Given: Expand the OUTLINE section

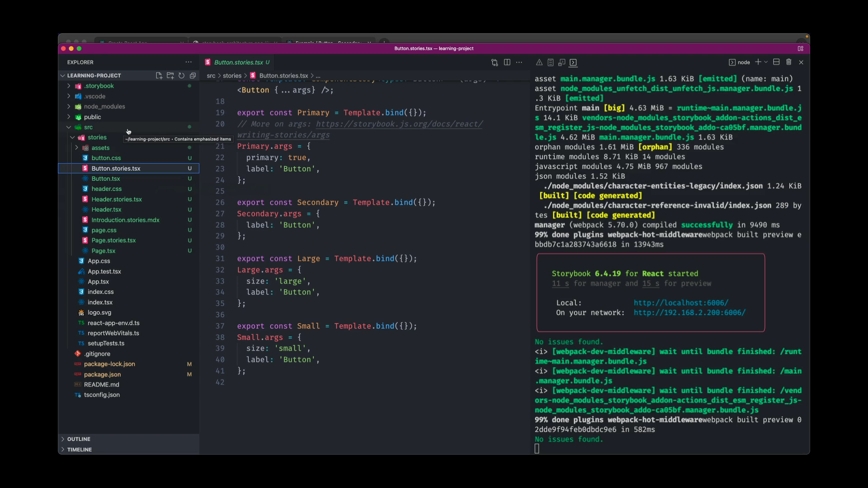Looking at the screenshot, I should coord(79,439).
